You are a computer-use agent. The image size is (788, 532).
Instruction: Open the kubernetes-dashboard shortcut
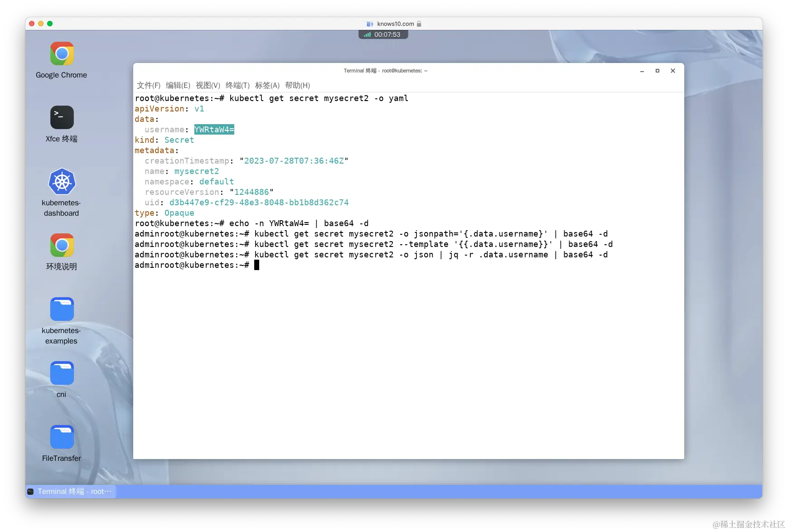61,181
